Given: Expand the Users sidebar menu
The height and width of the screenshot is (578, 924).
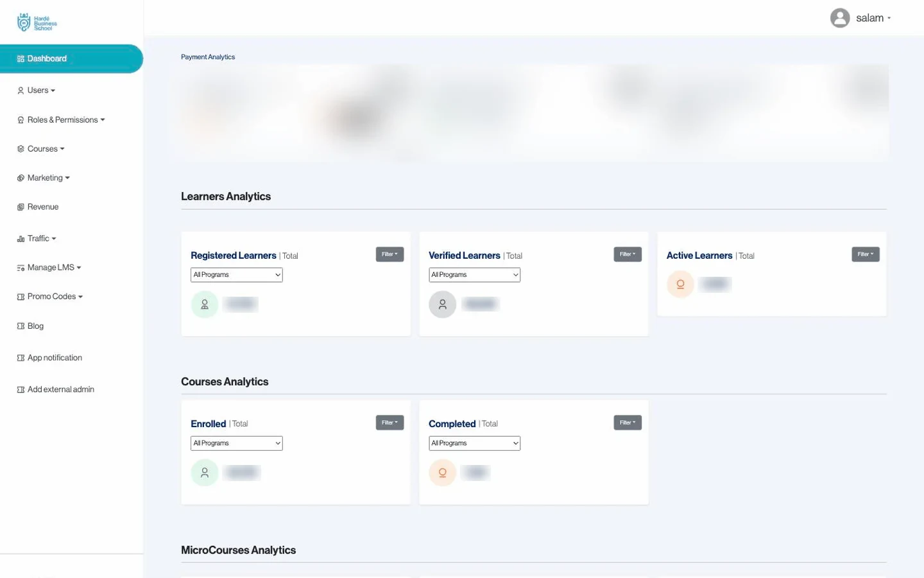Looking at the screenshot, I should (37, 91).
